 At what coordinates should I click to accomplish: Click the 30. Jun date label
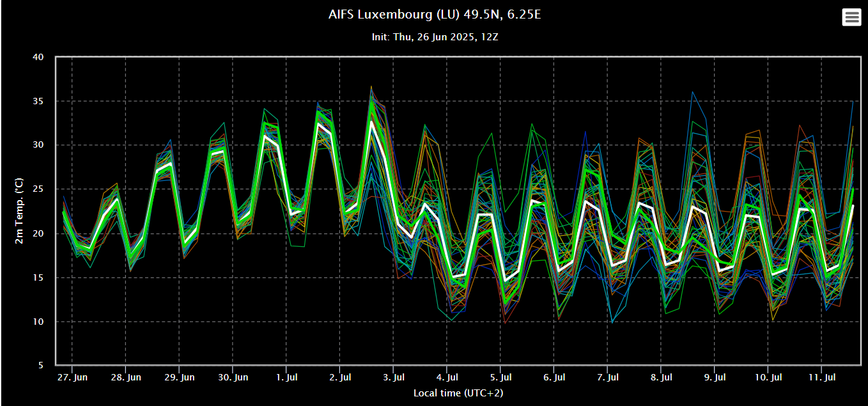point(233,377)
